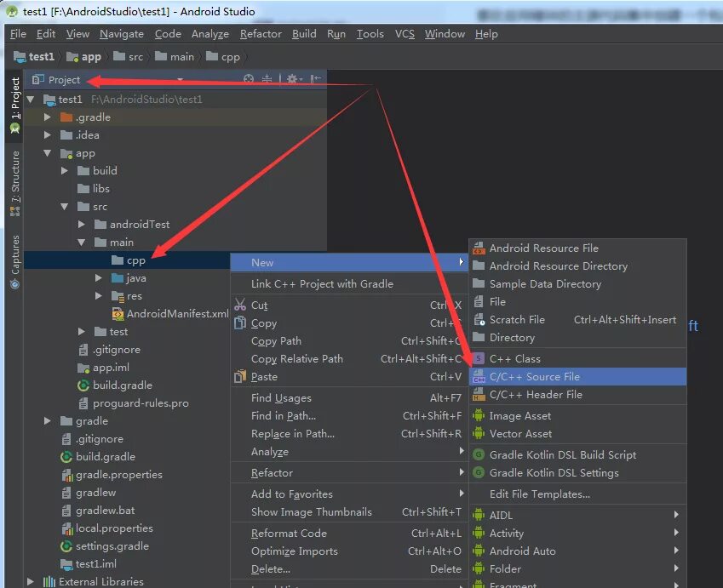
Task: Expand the res folder
Action: (x=99, y=296)
